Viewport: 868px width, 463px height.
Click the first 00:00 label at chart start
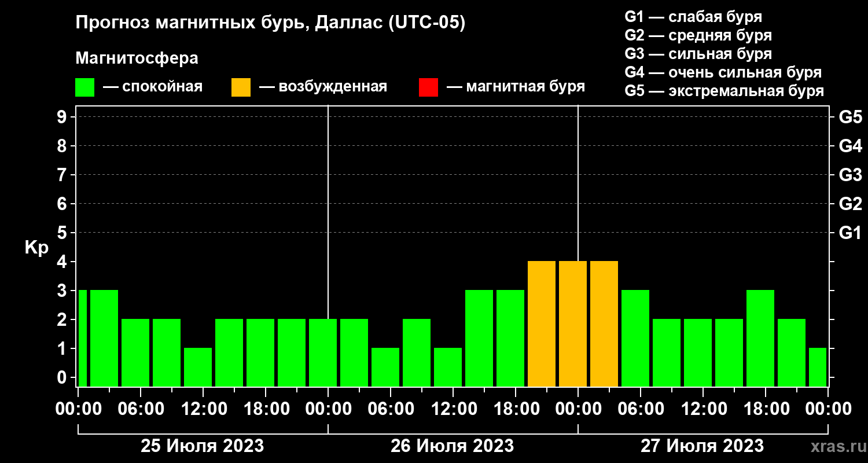(79, 409)
